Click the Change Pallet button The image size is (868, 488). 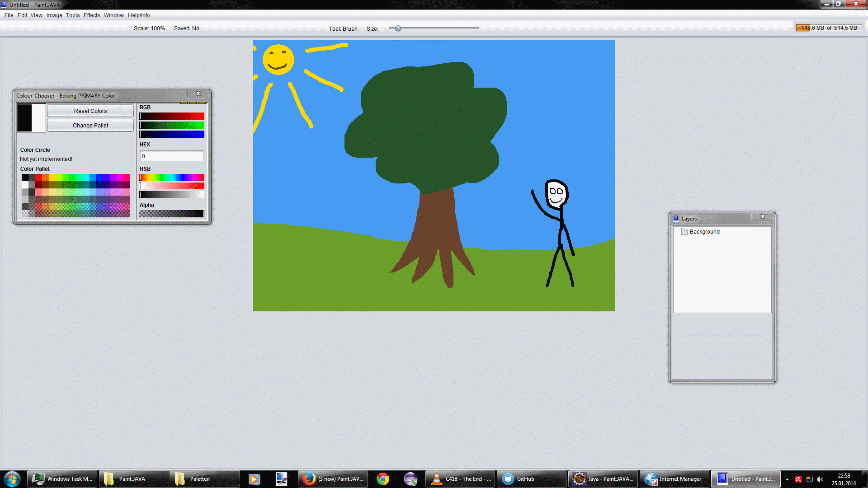(x=90, y=125)
